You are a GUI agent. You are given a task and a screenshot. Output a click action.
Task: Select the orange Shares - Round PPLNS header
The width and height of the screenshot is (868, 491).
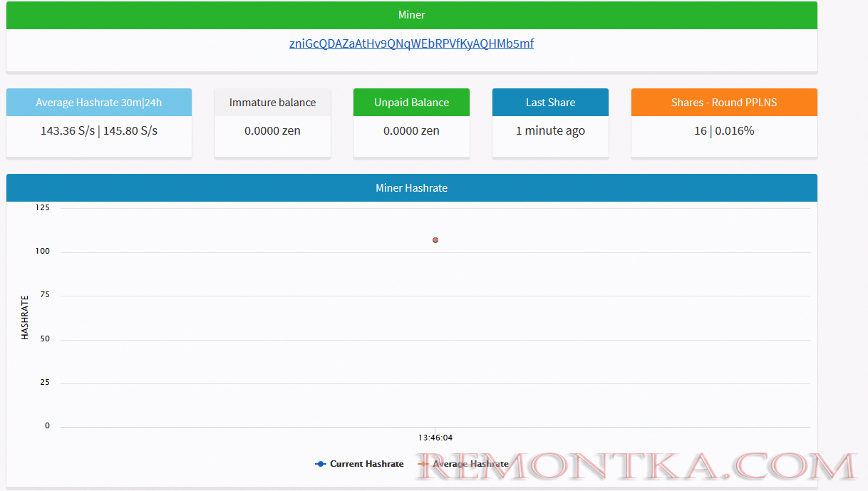[x=724, y=103]
